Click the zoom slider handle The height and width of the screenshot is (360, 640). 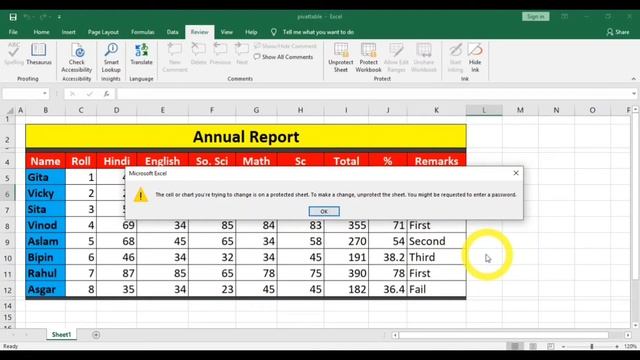click(591, 347)
